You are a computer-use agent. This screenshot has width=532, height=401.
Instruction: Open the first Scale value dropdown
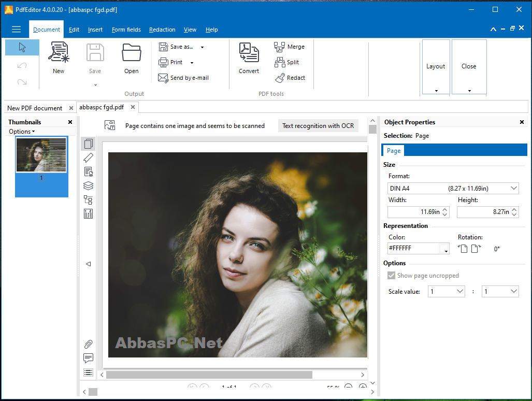tap(446, 291)
